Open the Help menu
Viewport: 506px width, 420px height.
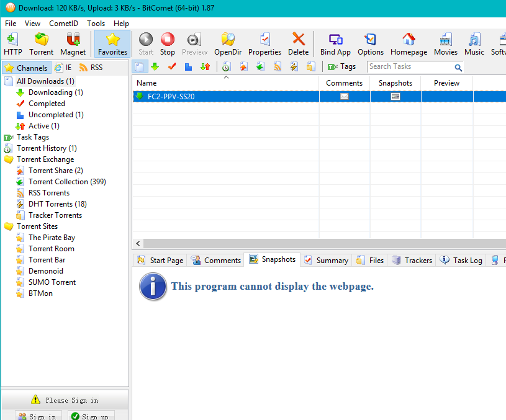click(121, 24)
